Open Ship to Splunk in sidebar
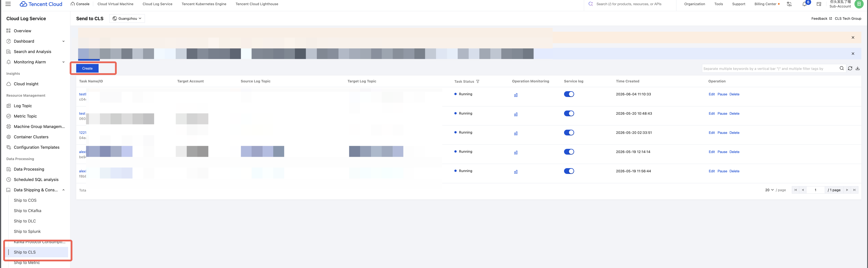Image resolution: width=868 pixels, height=268 pixels. [27, 232]
